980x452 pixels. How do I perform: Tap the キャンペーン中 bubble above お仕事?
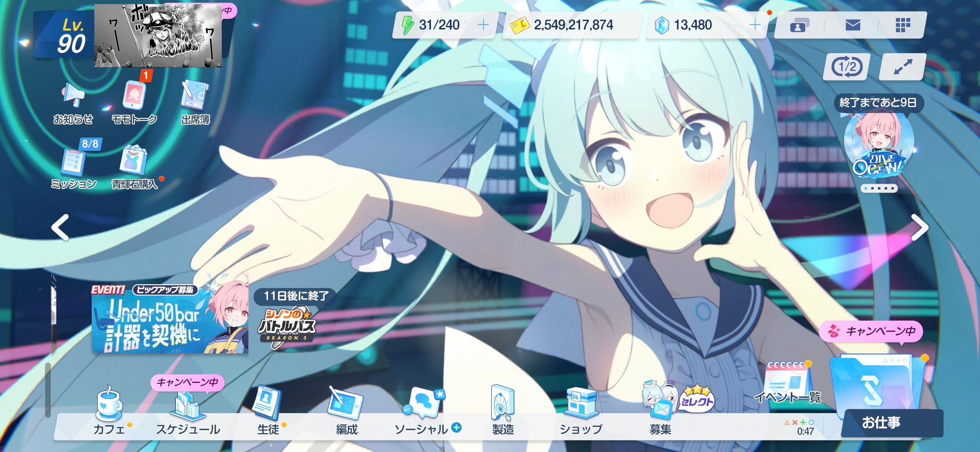pyautogui.click(x=871, y=331)
